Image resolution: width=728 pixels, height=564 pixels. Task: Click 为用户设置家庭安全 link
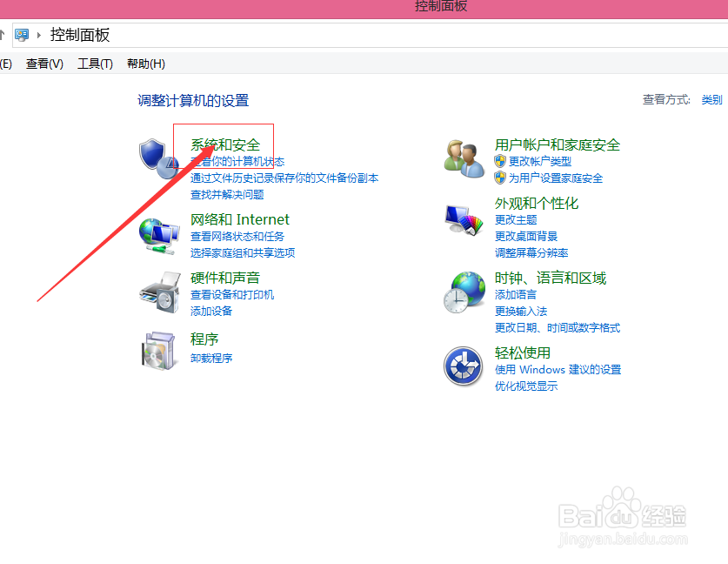[556, 178]
